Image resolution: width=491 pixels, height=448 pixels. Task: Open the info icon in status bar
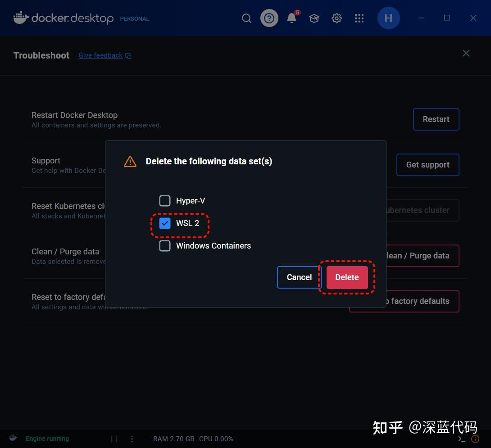[475, 439]
